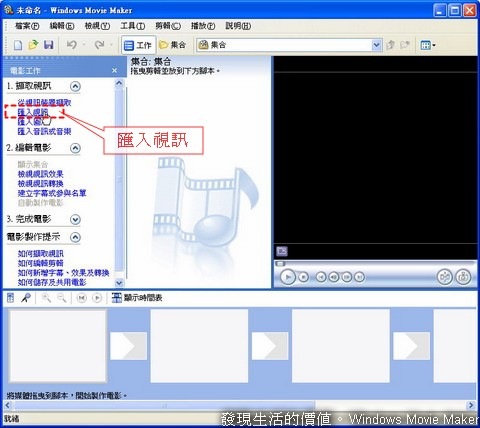Click 建立字幕或參與名單 link
Screen dimensions: 480x428
click(x=52, y=193)
